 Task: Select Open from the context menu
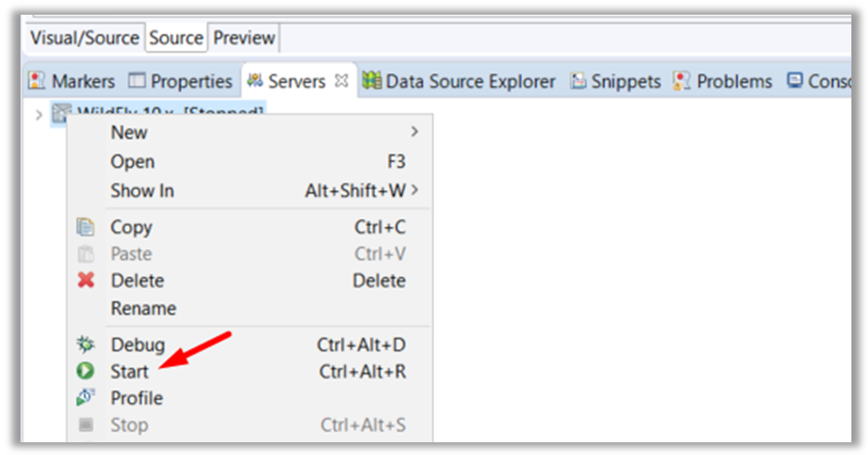132,161
